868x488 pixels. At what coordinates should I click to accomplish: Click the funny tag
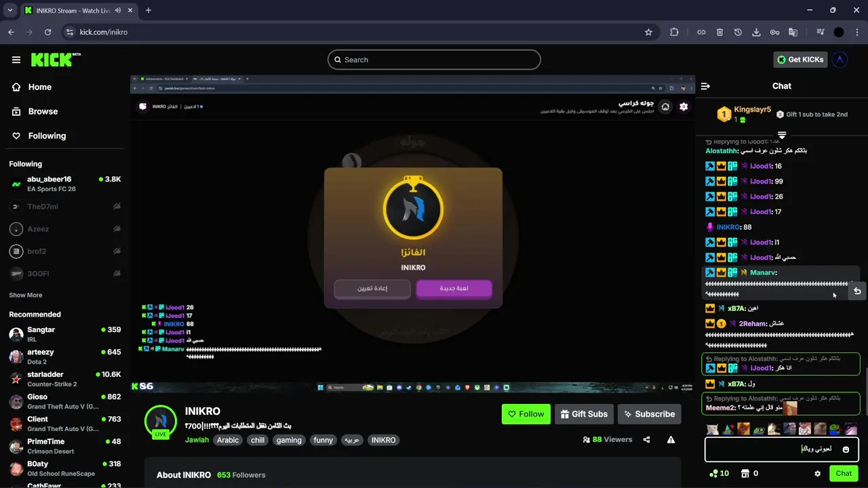pyautogui.click(x=323, y=440)
